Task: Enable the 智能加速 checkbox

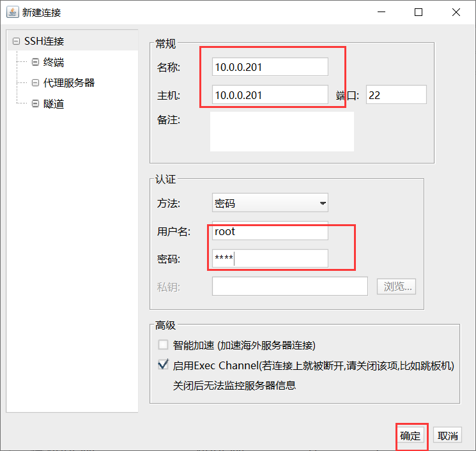Action: click(163, 345)
